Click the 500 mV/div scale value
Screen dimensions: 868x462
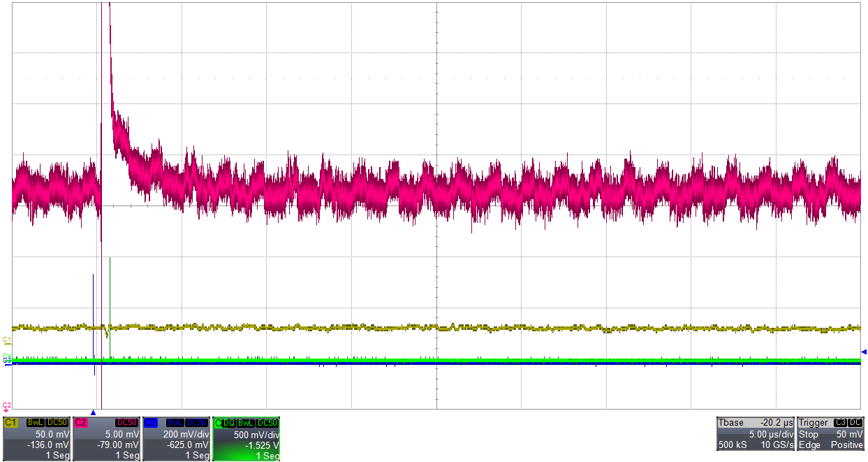pyautogui.click(x=256, y=434)
